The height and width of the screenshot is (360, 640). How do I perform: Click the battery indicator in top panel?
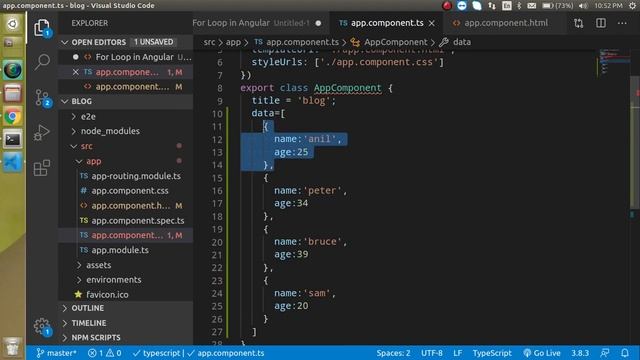tap(557, 5)
